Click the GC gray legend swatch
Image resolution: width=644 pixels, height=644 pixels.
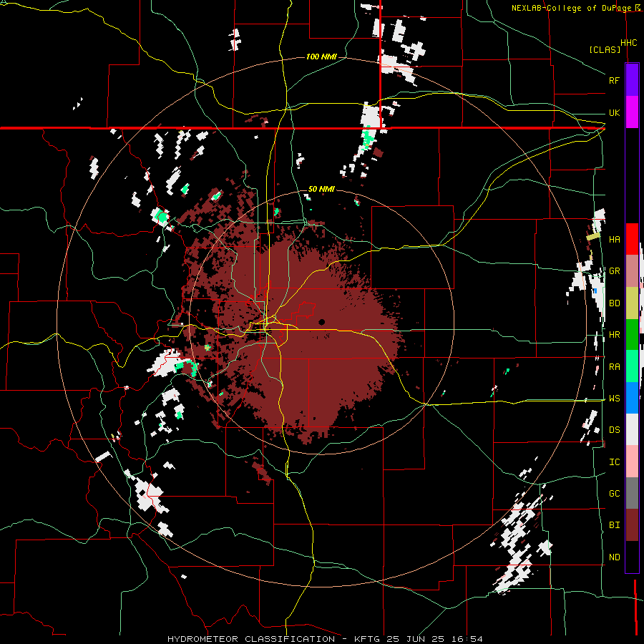[632, 493]
